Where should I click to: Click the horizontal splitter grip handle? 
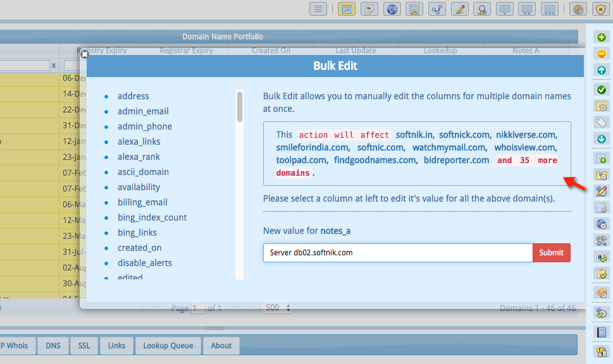pyautogui.click(x=214, y=328)
